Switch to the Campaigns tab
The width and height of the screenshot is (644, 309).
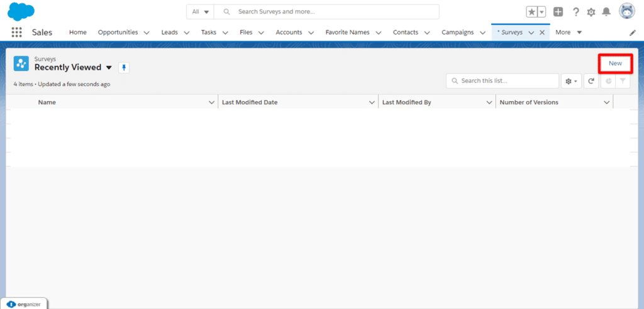[457, 33]
